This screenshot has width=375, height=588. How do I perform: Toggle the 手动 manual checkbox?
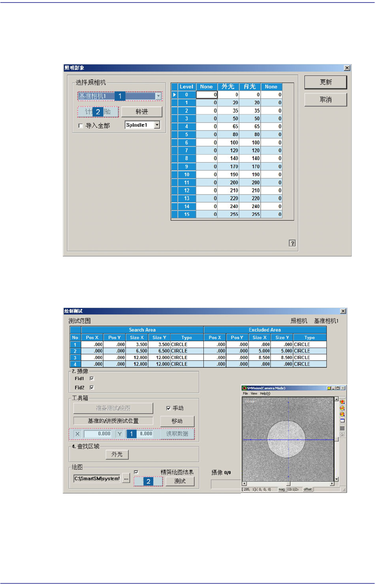coord(168,408)
